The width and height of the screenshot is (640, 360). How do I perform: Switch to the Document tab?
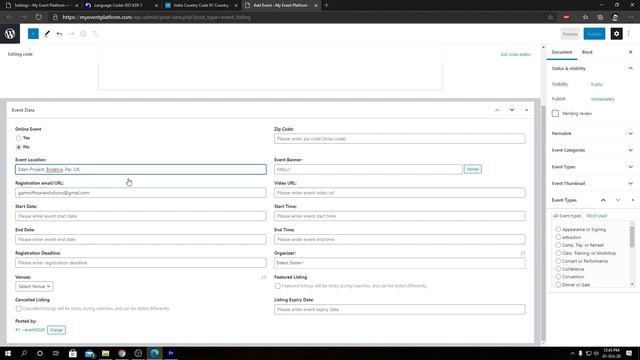[562, 52]
